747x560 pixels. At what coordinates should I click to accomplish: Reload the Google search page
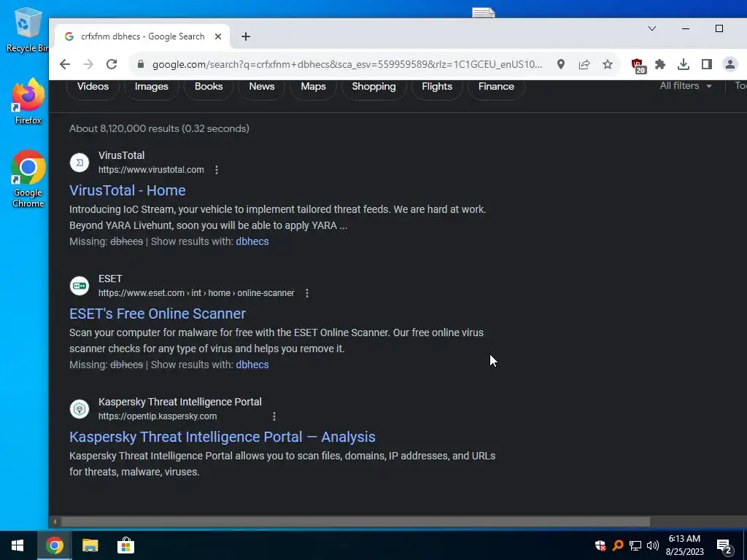(x=112, y=64)
